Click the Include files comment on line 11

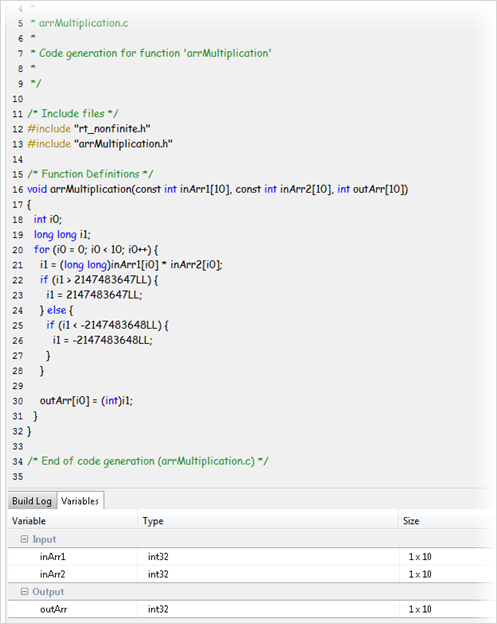tap(73, 114)
